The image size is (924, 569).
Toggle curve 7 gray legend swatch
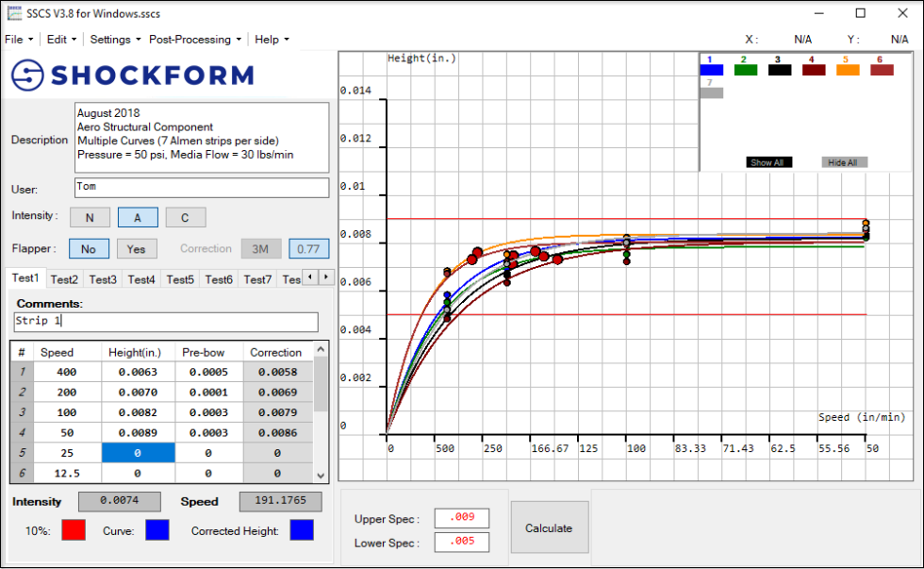pos(712,91)
